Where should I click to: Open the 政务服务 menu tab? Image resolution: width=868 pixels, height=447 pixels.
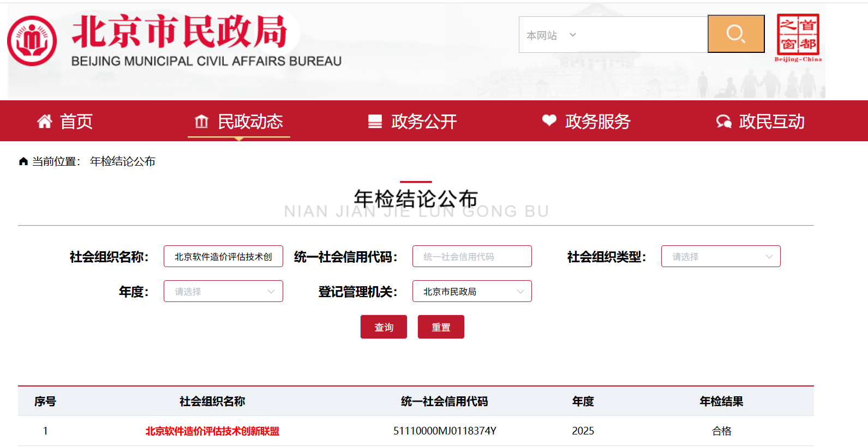pos(586,121)
